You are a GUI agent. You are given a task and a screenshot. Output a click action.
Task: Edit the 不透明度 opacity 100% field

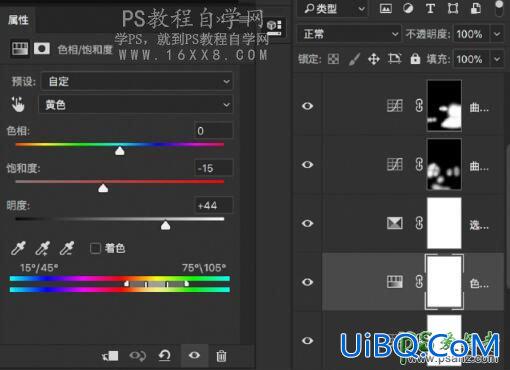coord(471,34)
